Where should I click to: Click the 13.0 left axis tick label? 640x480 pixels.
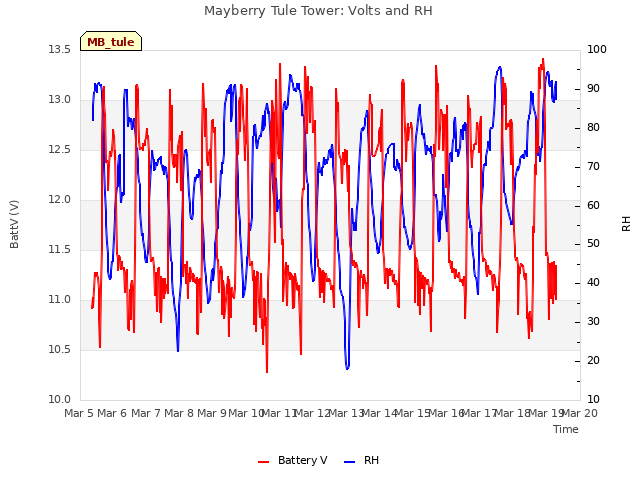pos(60,100)
